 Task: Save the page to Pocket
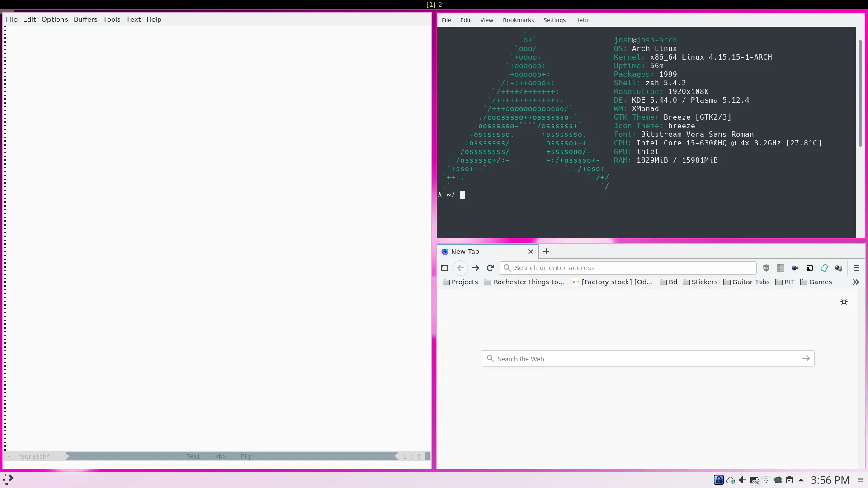coord(810,268)
